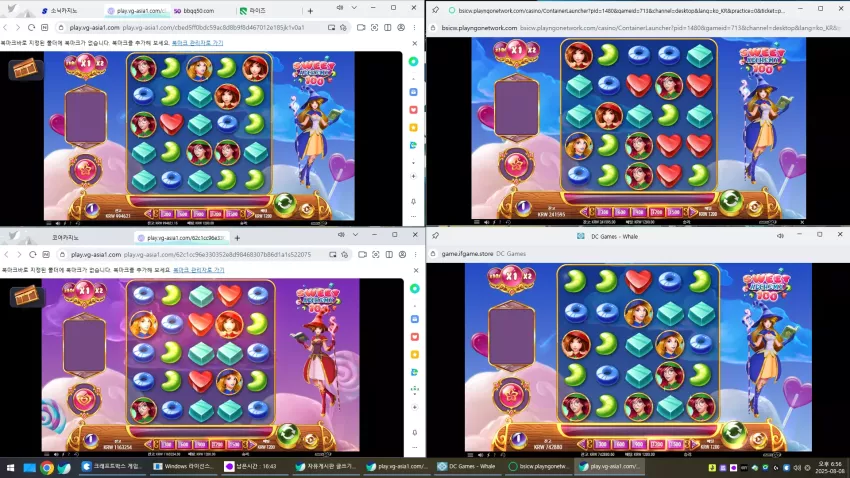Open new tab in top-left browser

[x=310, y=11]
